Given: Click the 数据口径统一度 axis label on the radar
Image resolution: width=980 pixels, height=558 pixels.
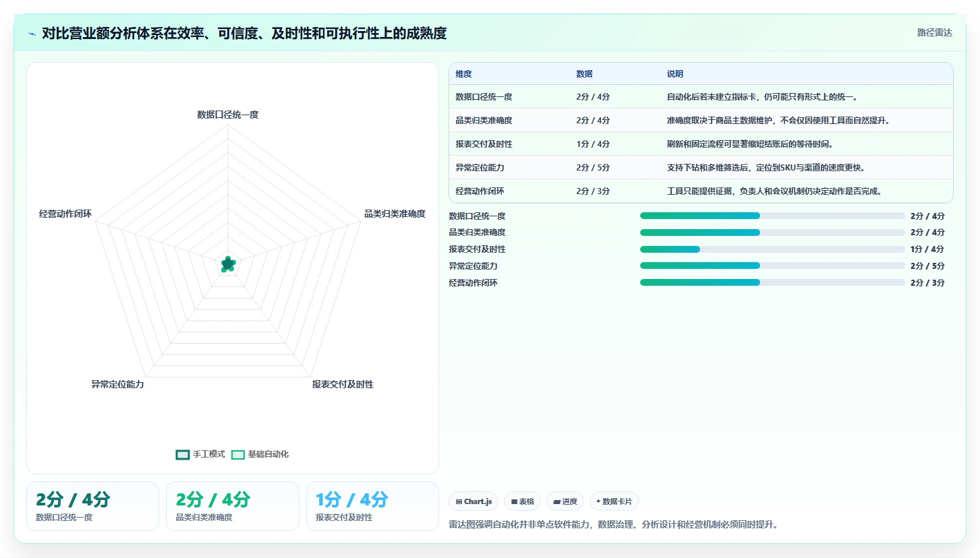Looking at the screenshot, I should (x=228, y=115).
